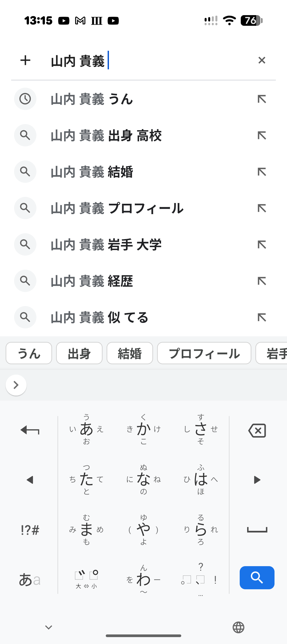Open suggestion 山内 貴義 岩手 大学

106,245
